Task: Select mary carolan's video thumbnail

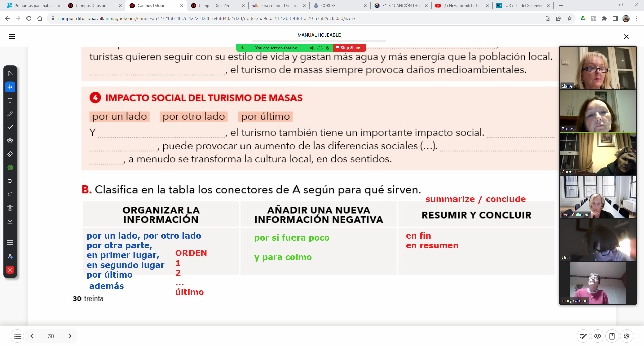Action: (x=598, y=283)
